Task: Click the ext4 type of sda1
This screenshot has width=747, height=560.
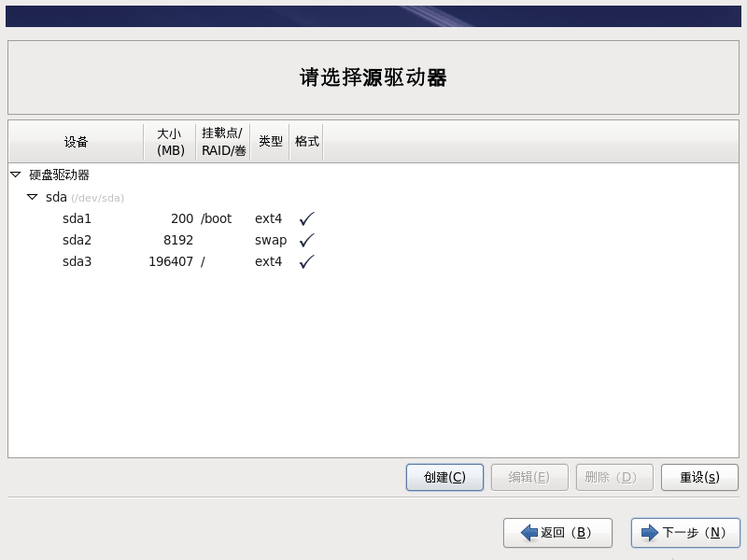Action: click(x=268, y=218)
